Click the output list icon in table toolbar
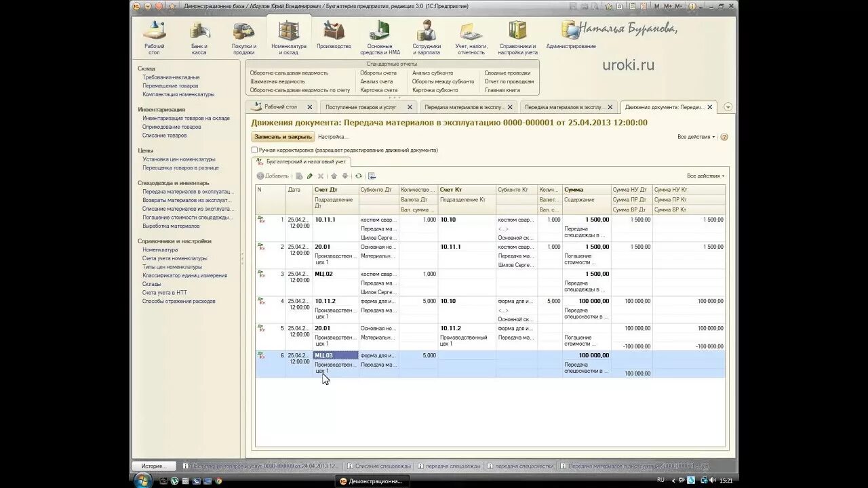868x488 pixels. click(x=372, y=176)
